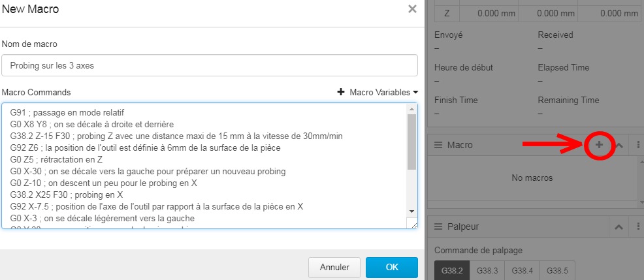Click inside Macro Commands text area
Screen dimensions: 644x280
[x=204, y=166]
